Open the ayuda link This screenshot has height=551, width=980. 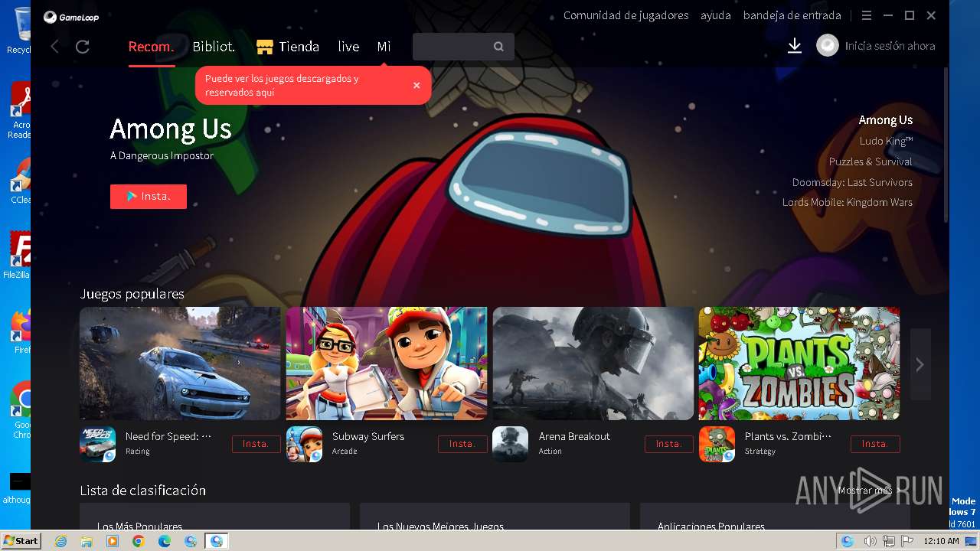coord(716,15)
